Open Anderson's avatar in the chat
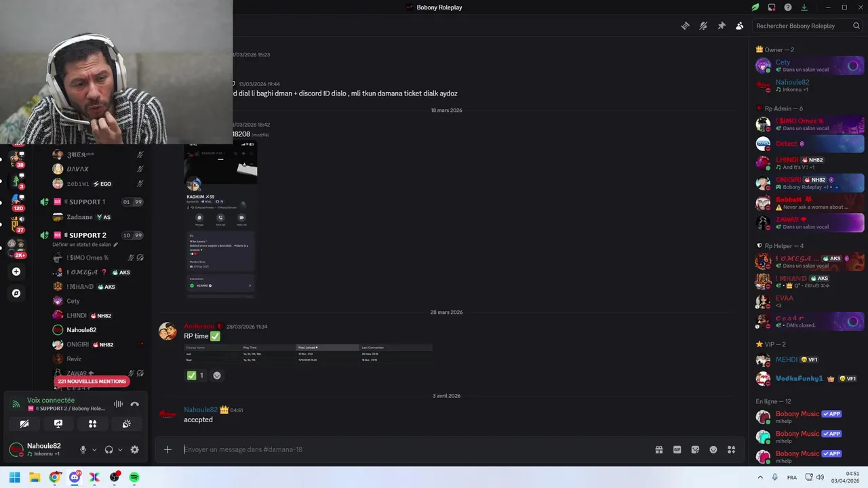Image resolution: width=868 pixels, height=488 pixels. pyautogui.click(x=167, y=331)
